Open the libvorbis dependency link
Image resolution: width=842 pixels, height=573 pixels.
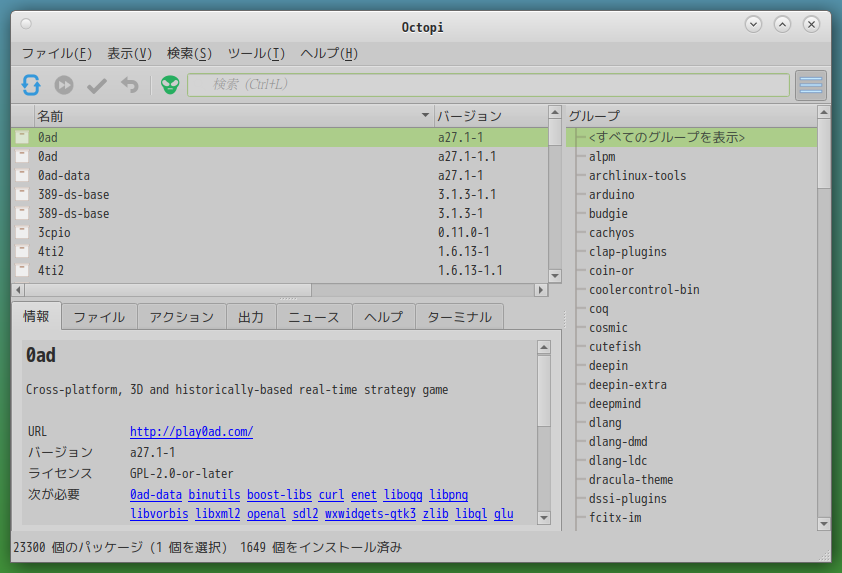(159, 514)
